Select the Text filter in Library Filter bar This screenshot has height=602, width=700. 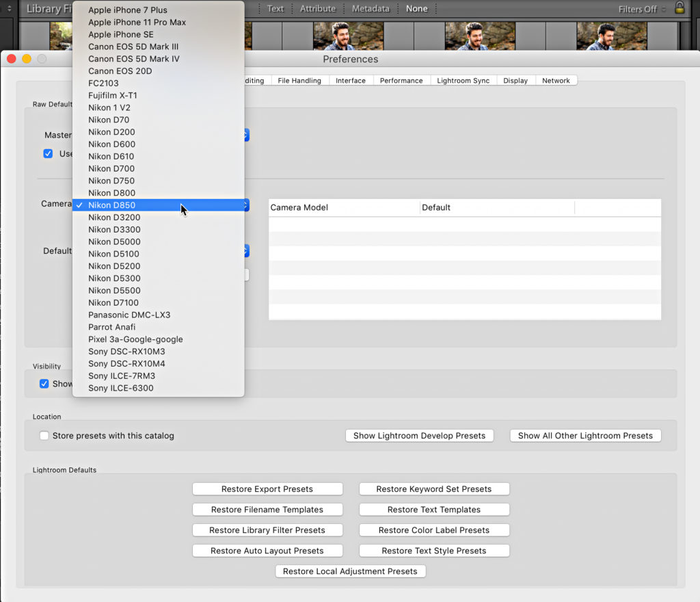pos(275,8)
